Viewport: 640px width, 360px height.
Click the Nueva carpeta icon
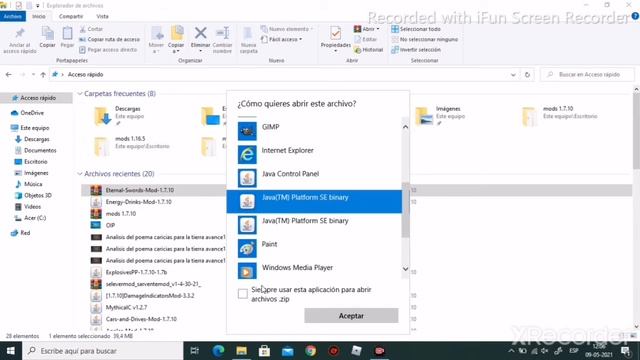[249, 40]
